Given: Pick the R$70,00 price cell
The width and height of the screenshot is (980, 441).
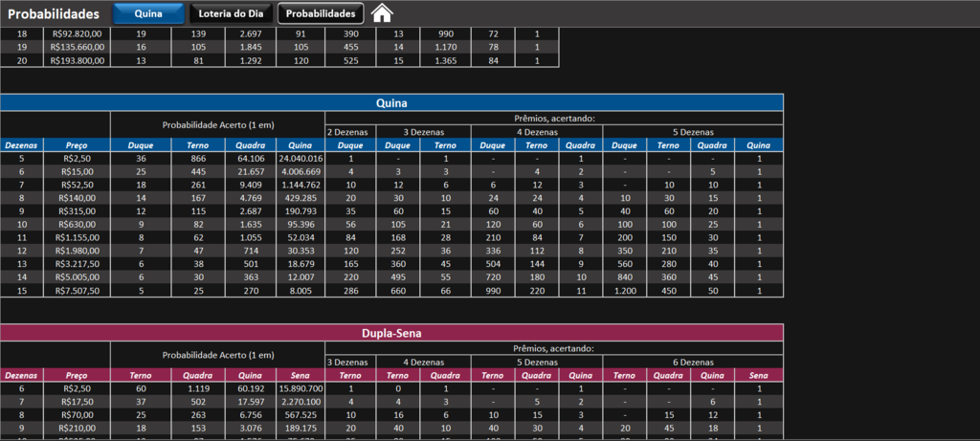Looking at the screenshot, I should coord(77,415).
